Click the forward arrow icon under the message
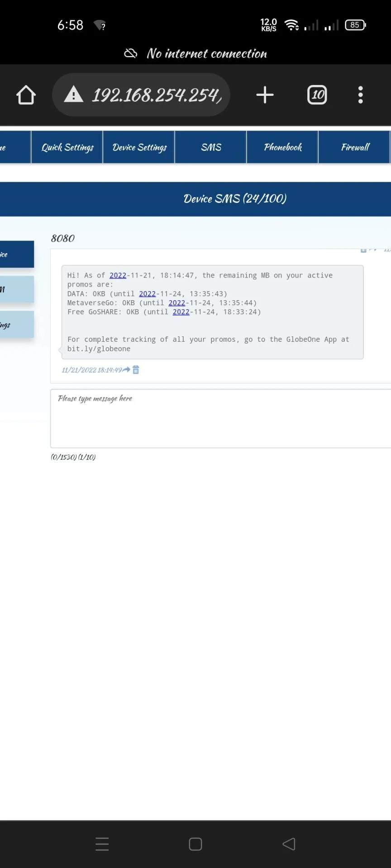 127,370
